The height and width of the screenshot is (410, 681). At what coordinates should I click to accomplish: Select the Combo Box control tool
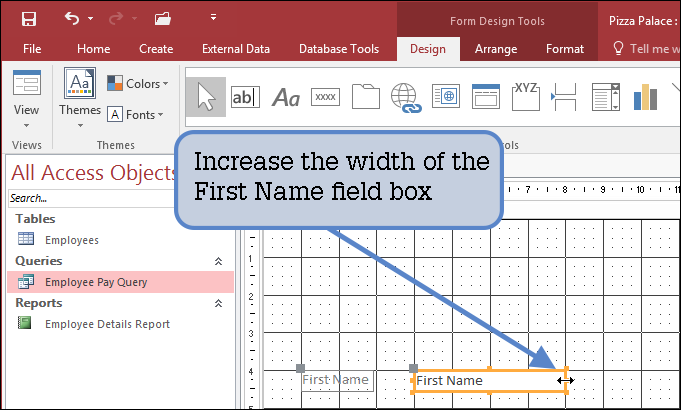tap(606, 96)
